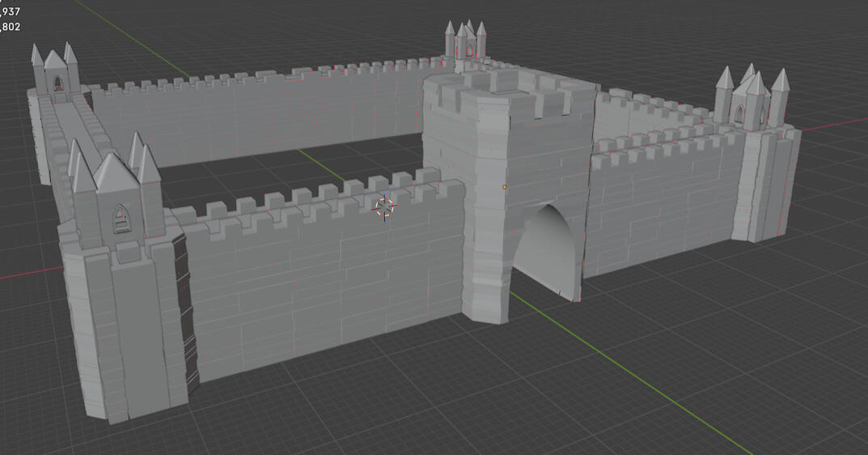868x455 pixels.
Task: Click the statistics value ending in 802
Action: coord(10,27)
